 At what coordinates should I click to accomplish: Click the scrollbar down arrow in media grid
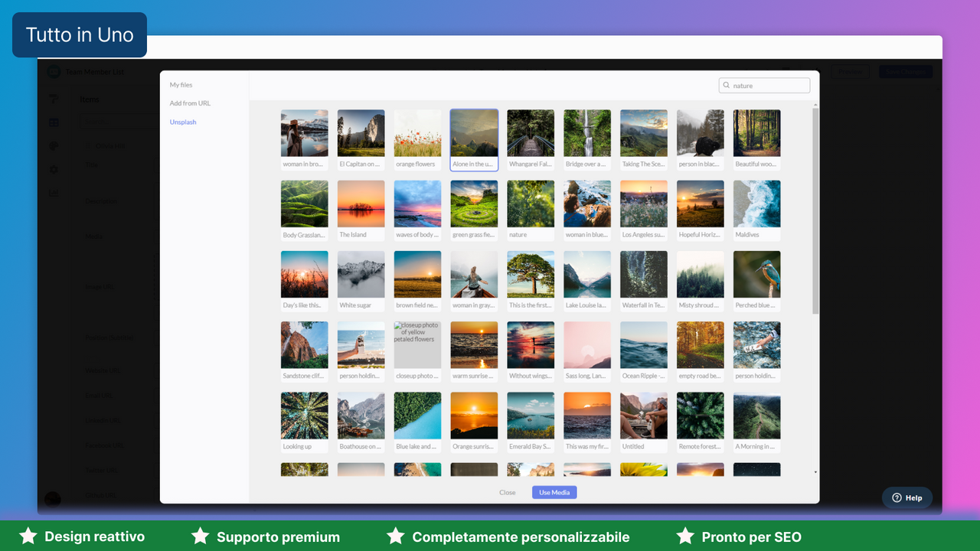click(x=815, y=472)
